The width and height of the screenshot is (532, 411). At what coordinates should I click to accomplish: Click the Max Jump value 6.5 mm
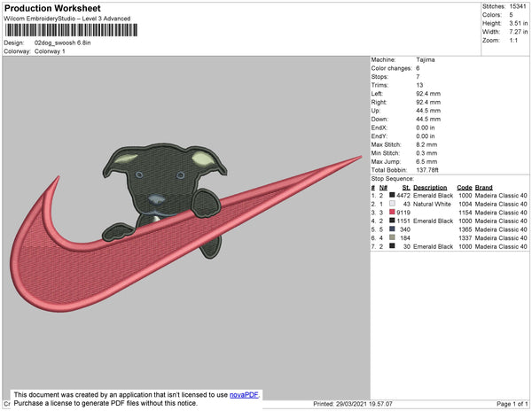tap(426, 161)
